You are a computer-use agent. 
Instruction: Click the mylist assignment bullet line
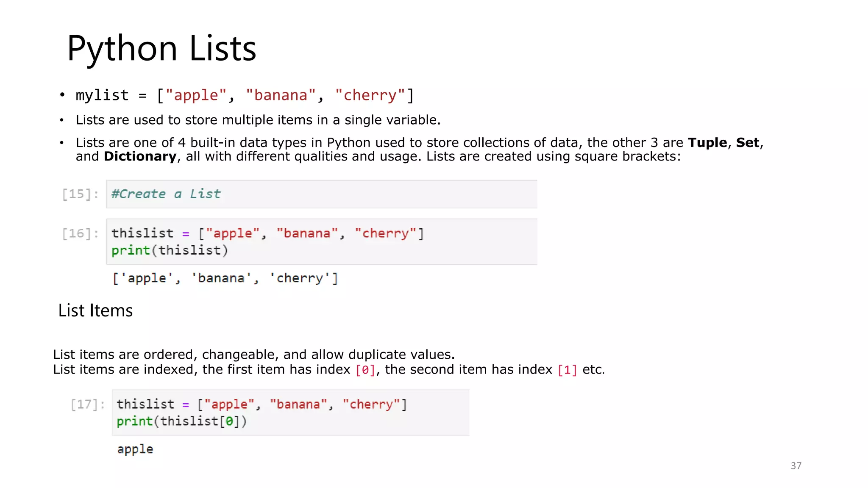(245, 95)
